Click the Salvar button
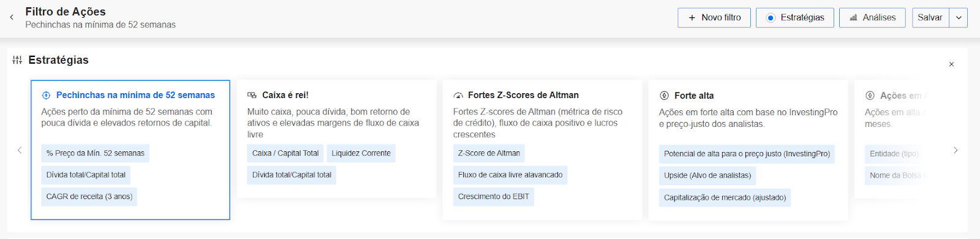Viewport: 980px width, 239px height. click(x=930, y=18)
